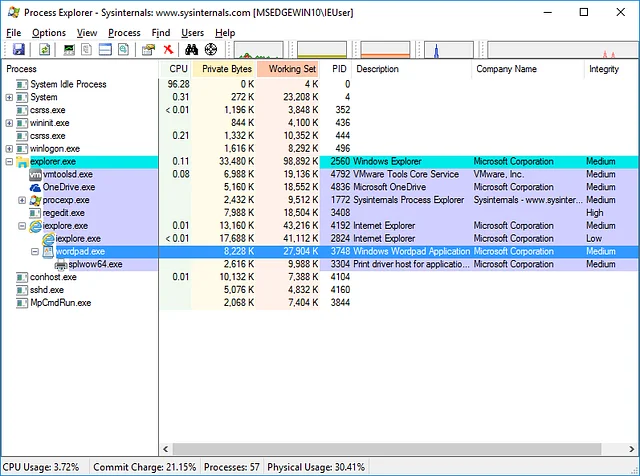This screenshot has height=476, width=640.
Task: Open the Options menu
Action: coord(48,33)
